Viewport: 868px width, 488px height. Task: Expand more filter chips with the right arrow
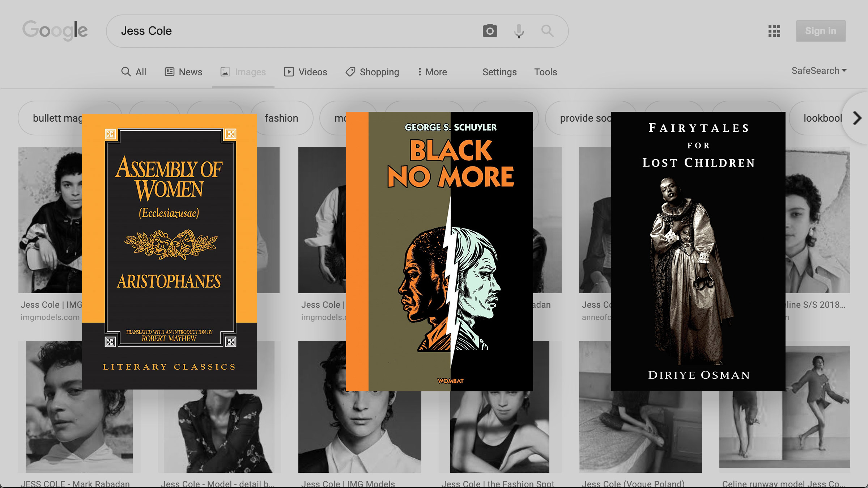pyautogui.click(x=856, y=118)
